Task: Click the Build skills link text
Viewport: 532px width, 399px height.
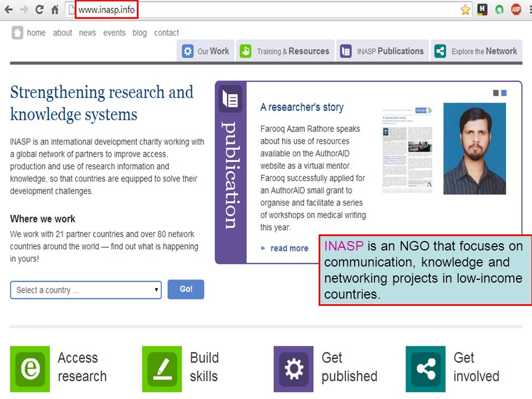Action: [204, 367]
